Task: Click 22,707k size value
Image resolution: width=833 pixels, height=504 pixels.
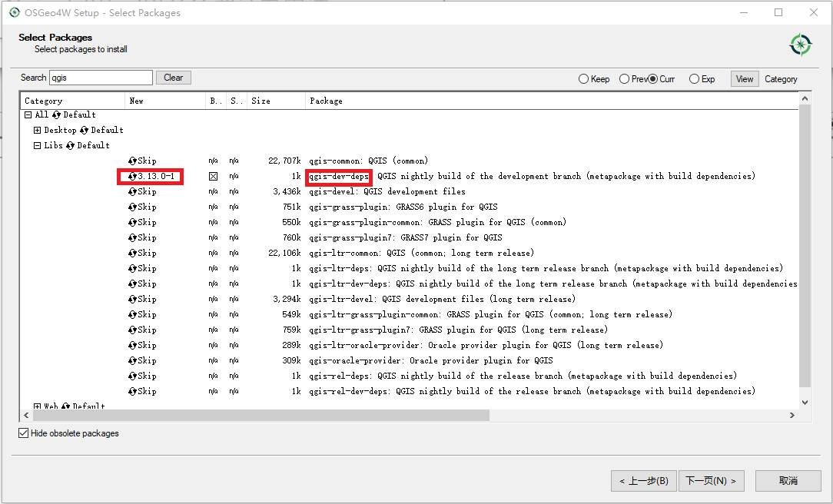Action: (284, 161)
